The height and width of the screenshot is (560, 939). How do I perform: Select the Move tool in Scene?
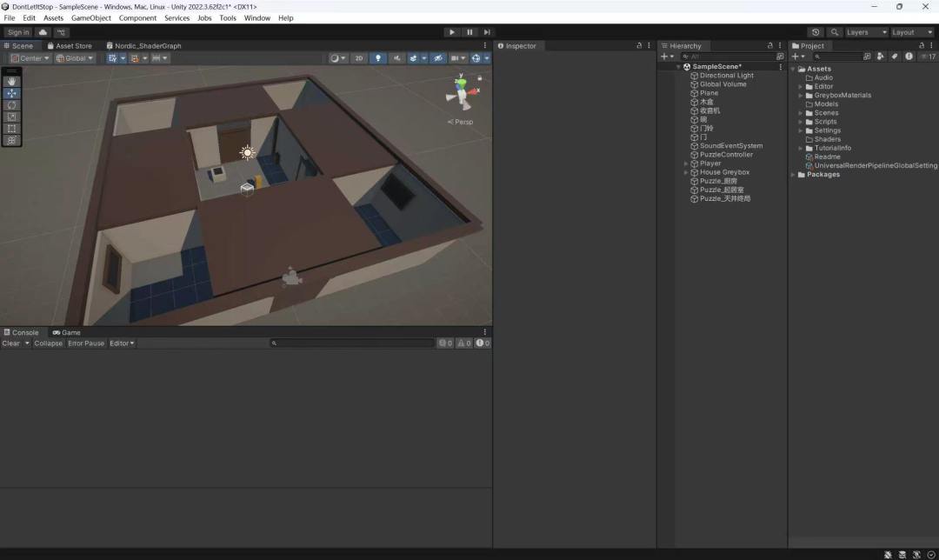[x=11, y=93]
